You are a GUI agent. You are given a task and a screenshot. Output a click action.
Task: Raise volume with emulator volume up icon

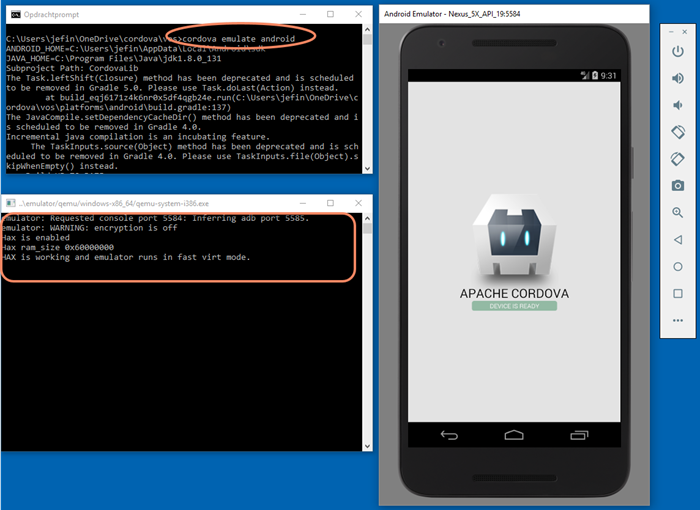point(678,78)
